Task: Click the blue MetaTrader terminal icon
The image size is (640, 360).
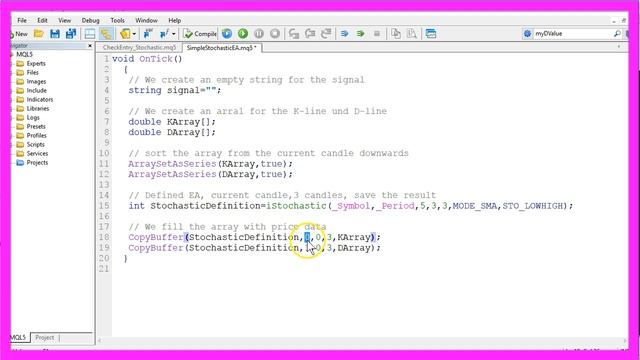Action: click(x=148, y=33)
